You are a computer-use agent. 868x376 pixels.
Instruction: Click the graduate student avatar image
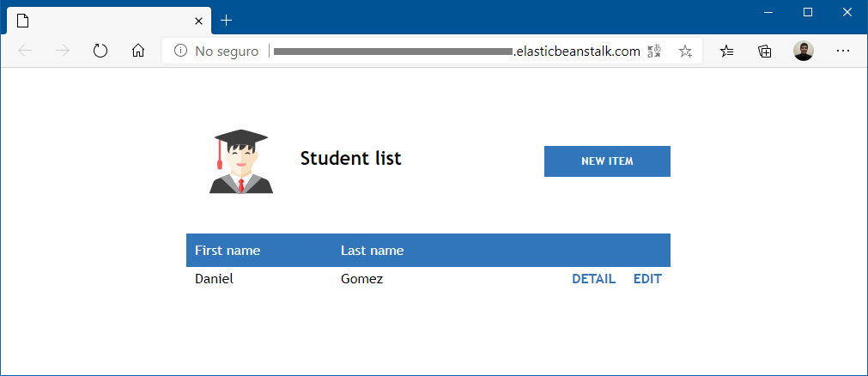pyautogui.click(x=241, y=161)
